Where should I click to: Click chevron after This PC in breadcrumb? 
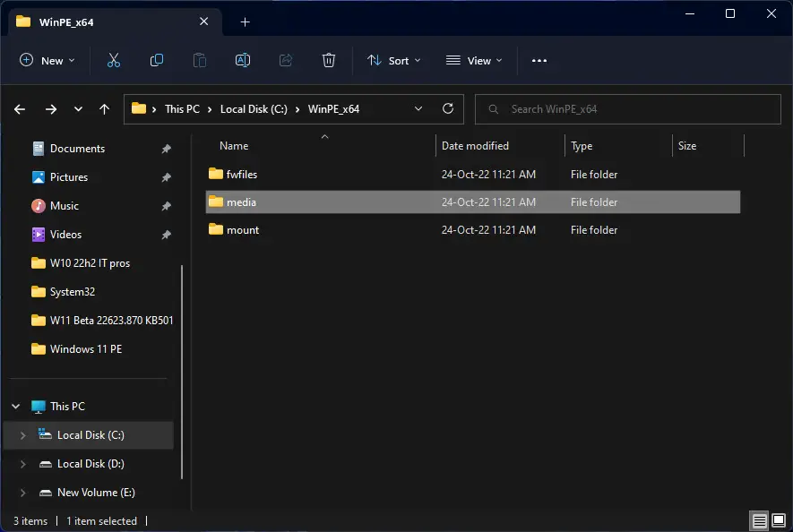[x=210, y=109]
